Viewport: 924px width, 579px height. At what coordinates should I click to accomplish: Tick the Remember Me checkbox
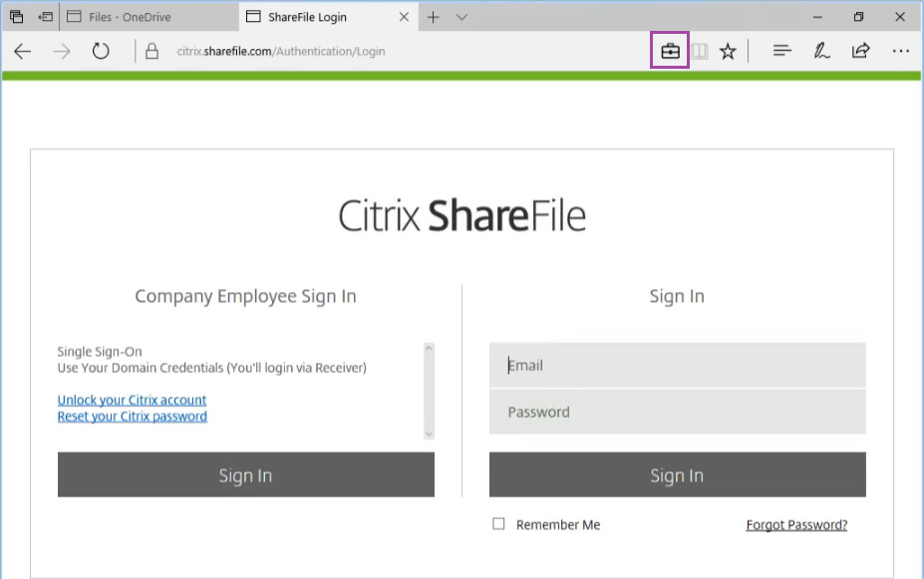(498, 524)
